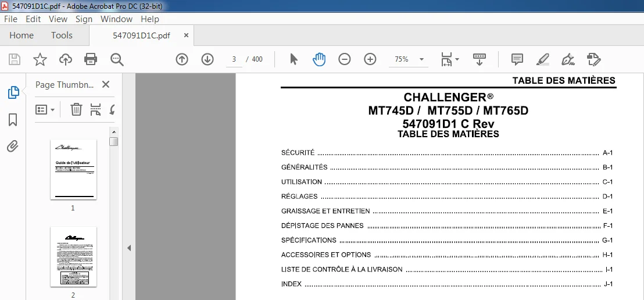
Task: Open fit page scrolling options
Action: point(450,59)
